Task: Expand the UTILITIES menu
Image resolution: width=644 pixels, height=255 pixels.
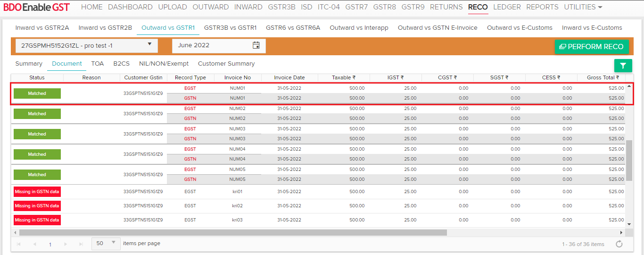Action: [x=583, y=7]
